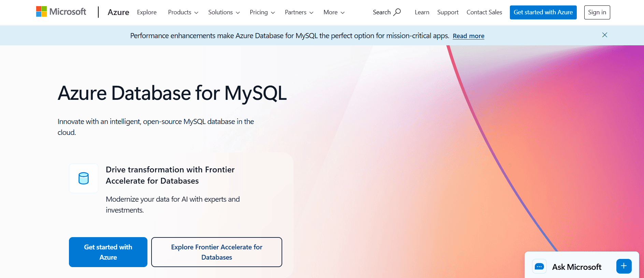This screenshot has width=644, height=278.
Task: Click the Sign in button
Action: (x=597, y=12)
